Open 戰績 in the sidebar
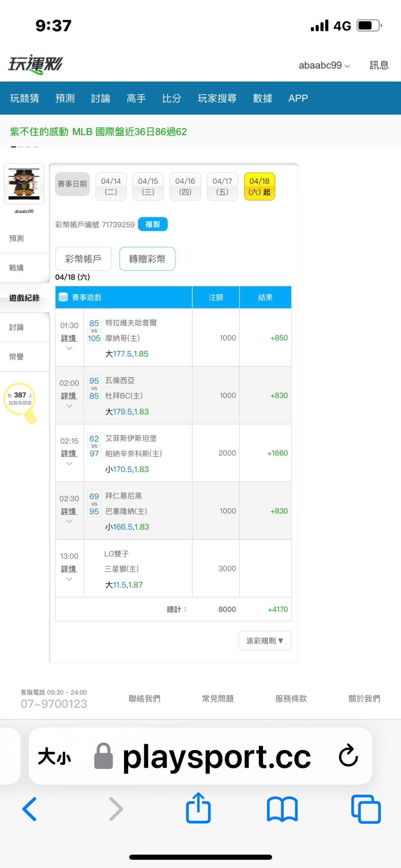The image size is (401, 868). (17, 268)
